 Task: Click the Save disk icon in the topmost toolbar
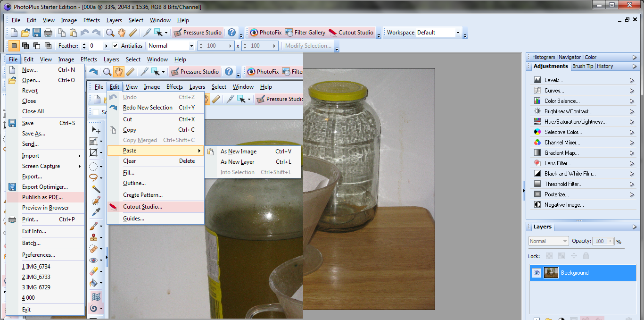tap(37, 33)
